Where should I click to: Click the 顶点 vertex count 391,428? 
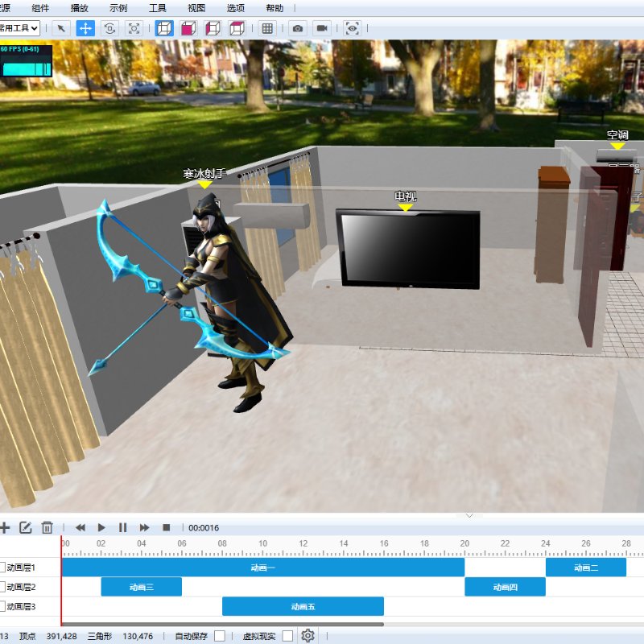point(61,636)
